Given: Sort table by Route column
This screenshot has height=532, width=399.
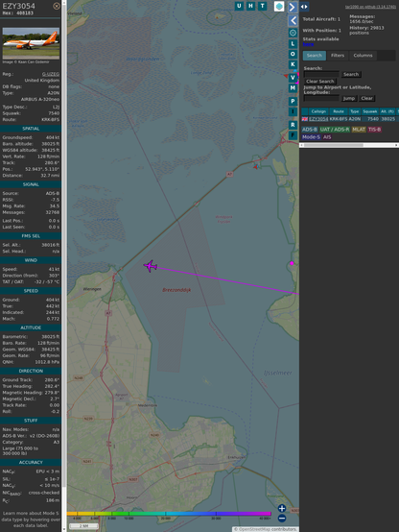Looking at the screenshot, I should pos(339,111).
